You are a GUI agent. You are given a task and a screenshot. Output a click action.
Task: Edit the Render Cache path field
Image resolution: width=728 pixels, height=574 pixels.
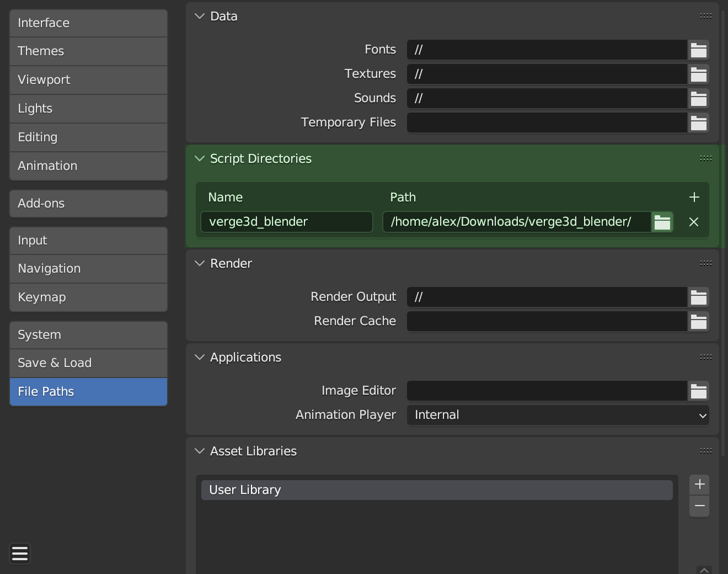pos(547,321)
